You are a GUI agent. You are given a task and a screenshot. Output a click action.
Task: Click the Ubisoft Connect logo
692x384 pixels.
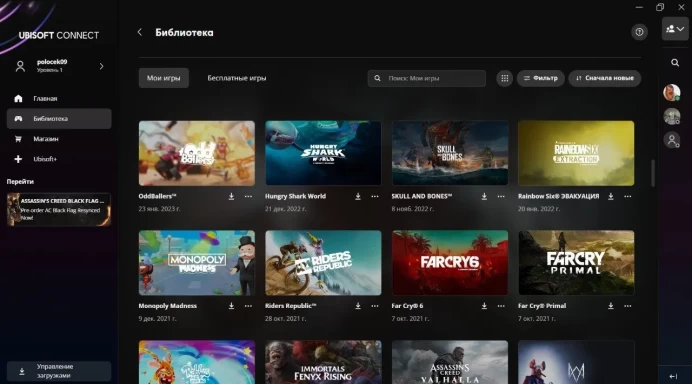tap(59, 35)
